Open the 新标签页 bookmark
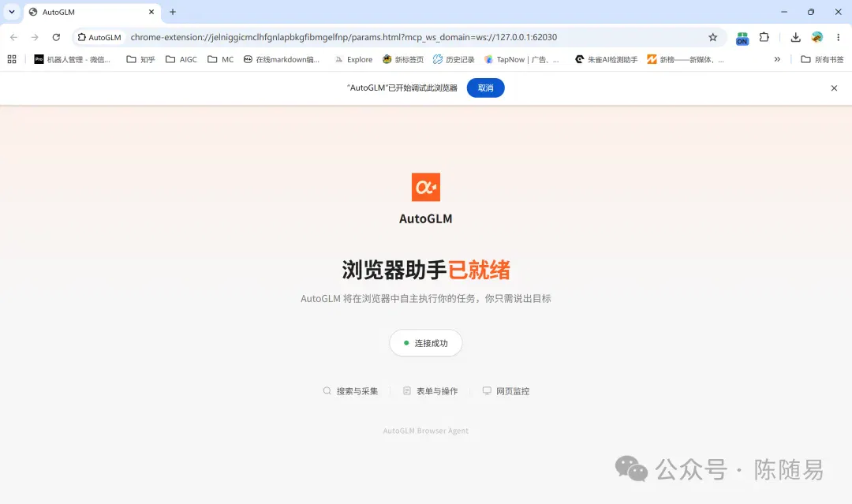 pyautogui.click(x=403, y=59)
